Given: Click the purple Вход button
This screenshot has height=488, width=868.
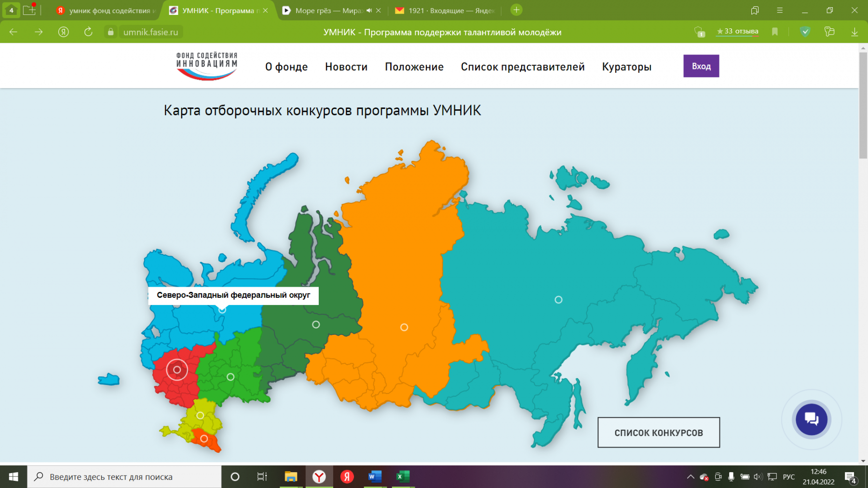Looking at the screenshot, I should point(701,66).
